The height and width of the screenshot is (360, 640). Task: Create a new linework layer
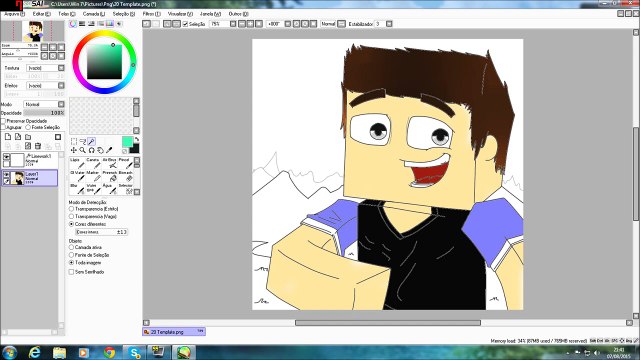click(x=18, y=137)
